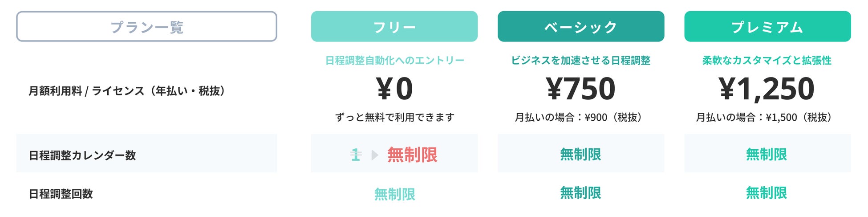The width and height of the screenshot is (868, 217).
Task: Click the ¥1,250 price
Action: [767, 89]
